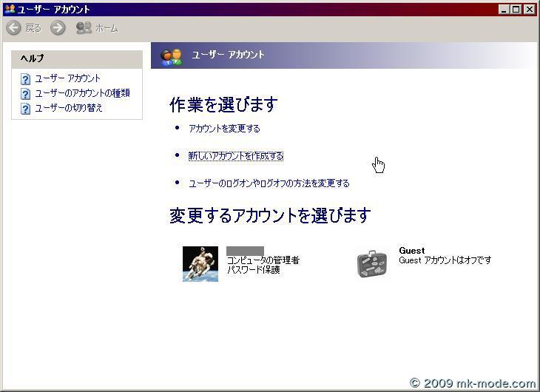Maximize the ユーザー アカウント window
This screenshot has height=392, width=540.
coord(516,9)
